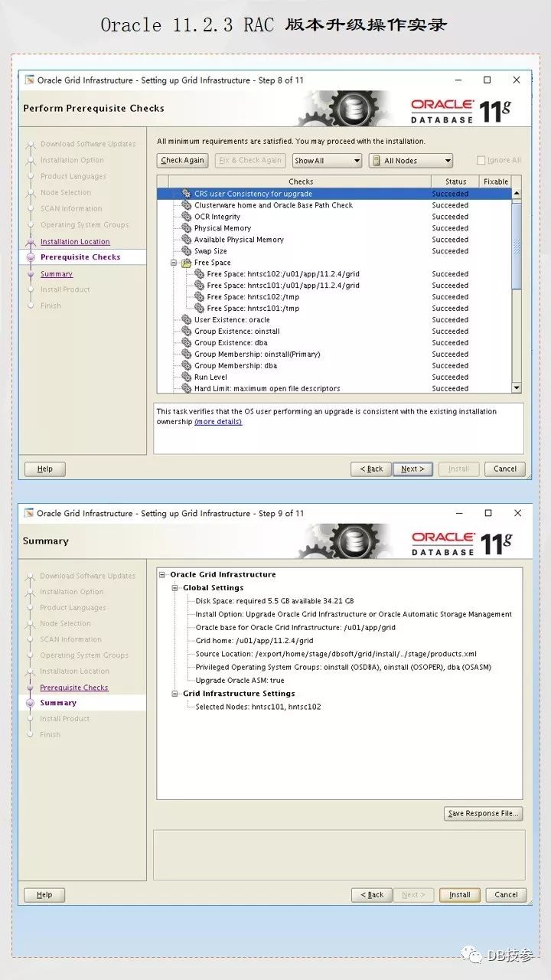Click scroll up arrow of checks list

click(x=517, y=194)
